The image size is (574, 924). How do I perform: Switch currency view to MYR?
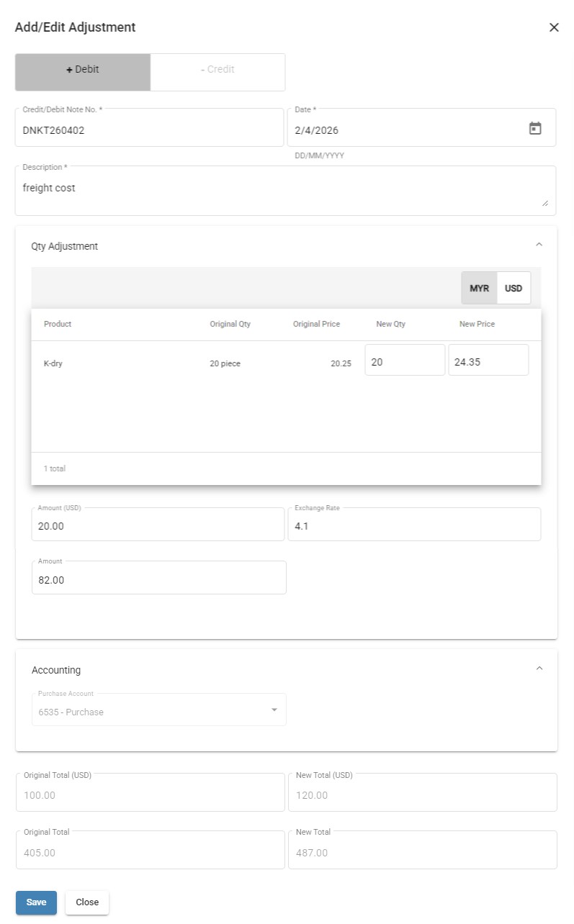point(480,288)
